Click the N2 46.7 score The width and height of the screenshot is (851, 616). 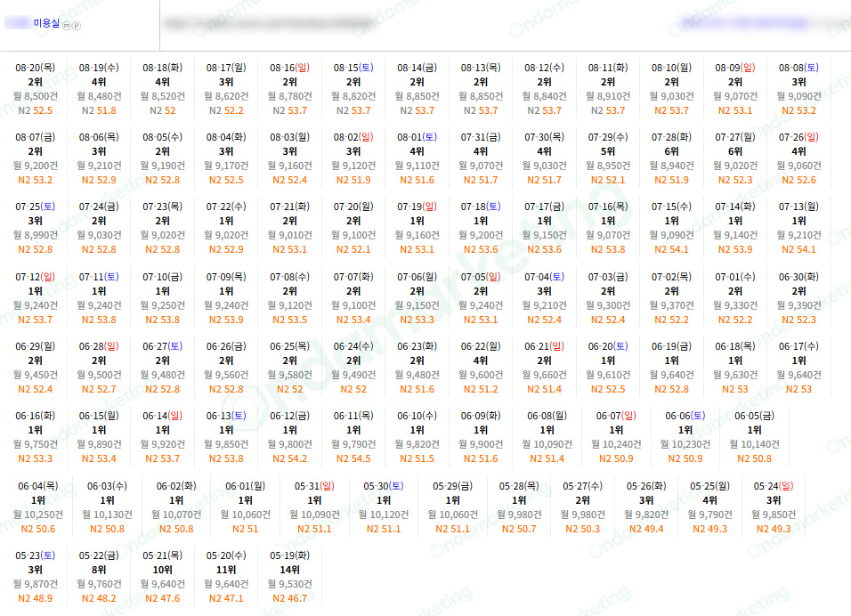[x=290, y=598]
